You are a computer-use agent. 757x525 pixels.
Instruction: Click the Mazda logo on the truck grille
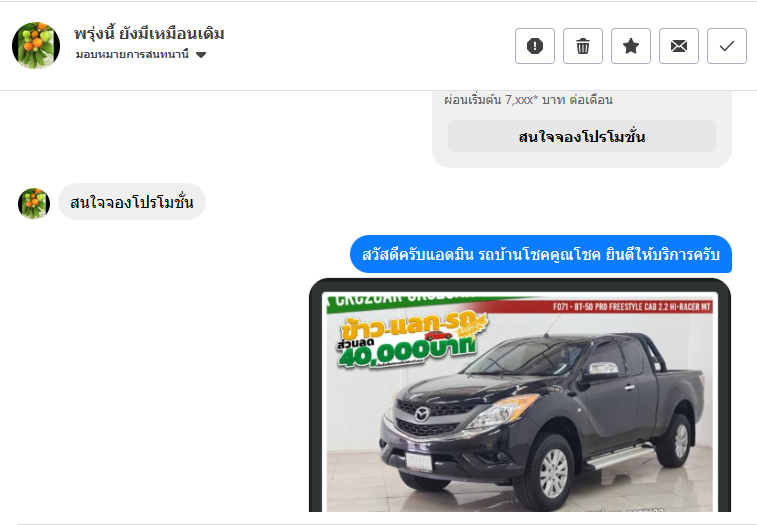click(x=422, y=414)
